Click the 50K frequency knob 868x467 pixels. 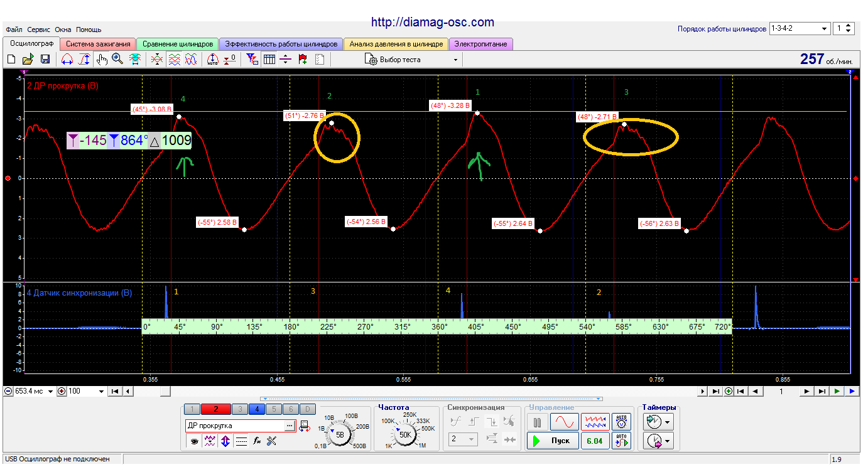pos(405,434)
